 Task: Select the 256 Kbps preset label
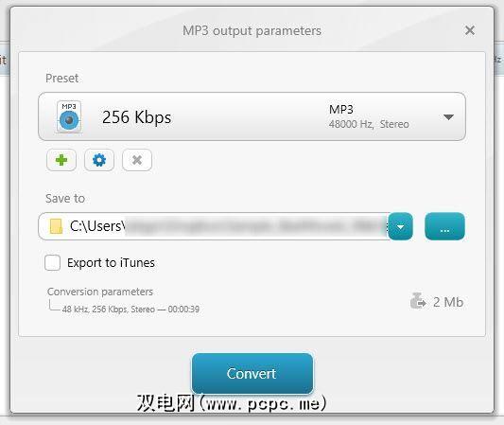[136, 116]
